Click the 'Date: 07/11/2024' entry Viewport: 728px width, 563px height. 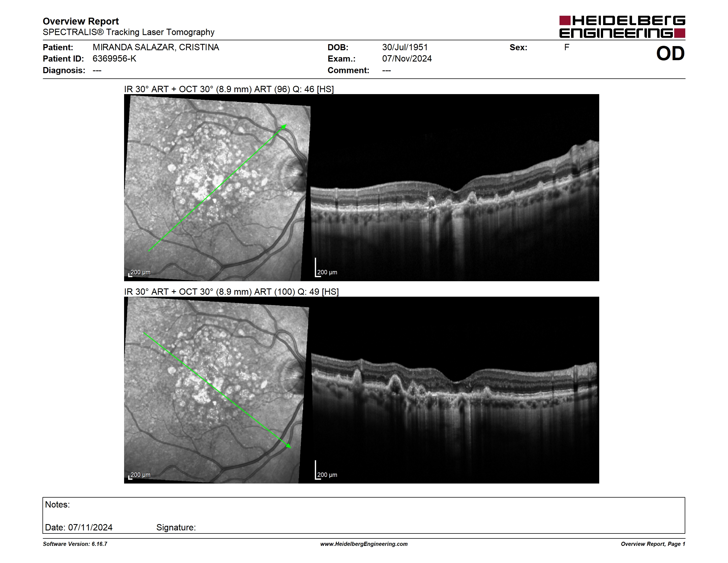coord(79,527)
